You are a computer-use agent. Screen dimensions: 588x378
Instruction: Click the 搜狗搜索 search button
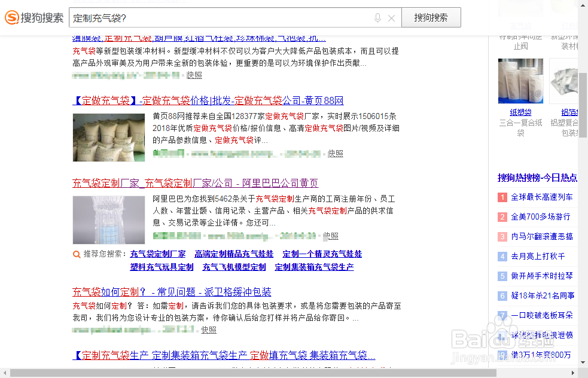tap(431, 17)
